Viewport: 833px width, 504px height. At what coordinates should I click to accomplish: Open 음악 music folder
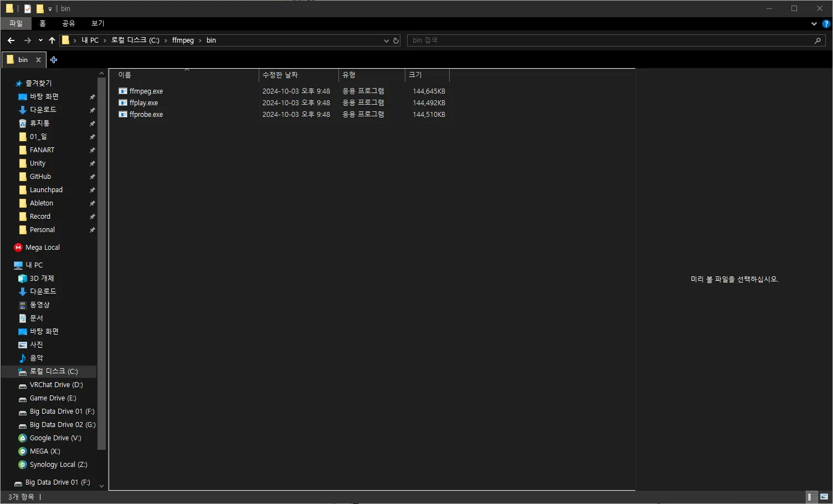[36, 358]
